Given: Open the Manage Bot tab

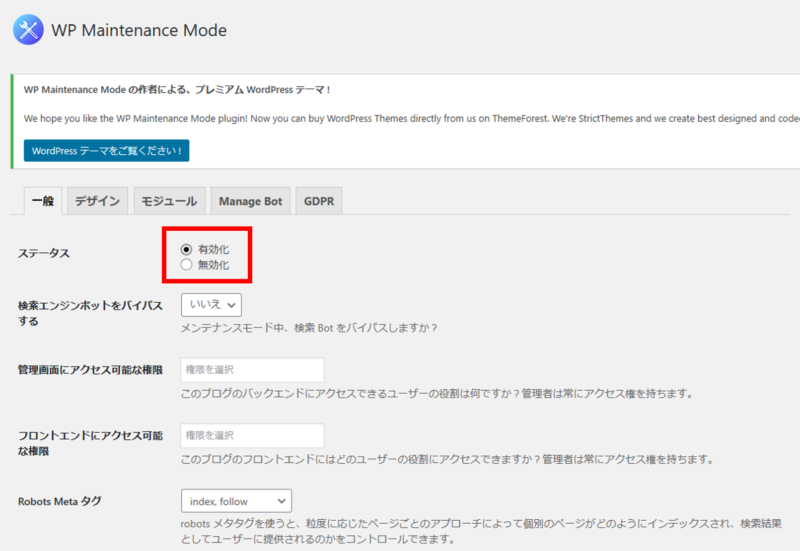Looking at the screenshot, I should click(251, 201).
